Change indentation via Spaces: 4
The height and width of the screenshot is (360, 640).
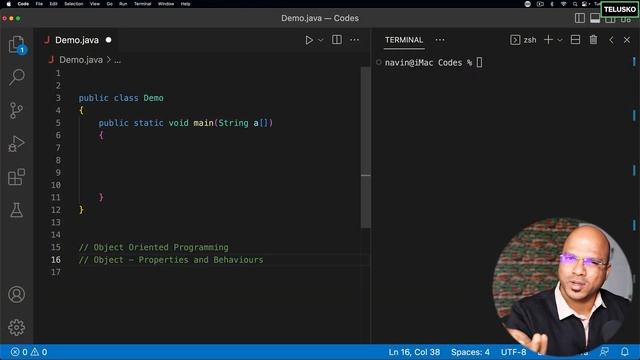pos(470,352)
